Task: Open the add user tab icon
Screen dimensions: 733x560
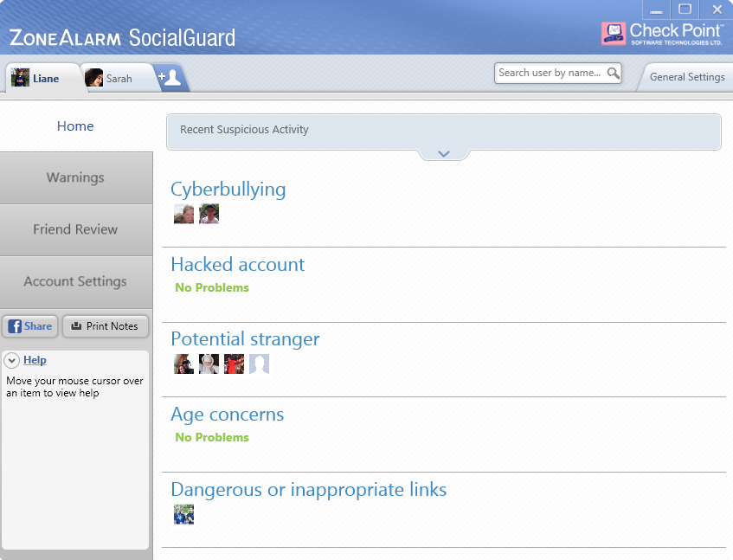Action: (170, 77)
